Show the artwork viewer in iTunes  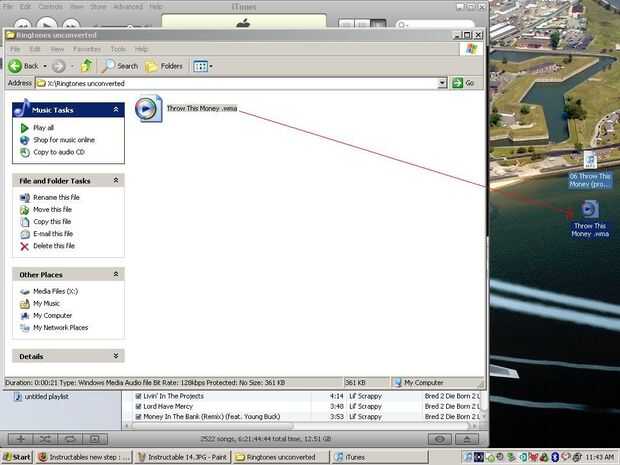click(x=95, y=439)
